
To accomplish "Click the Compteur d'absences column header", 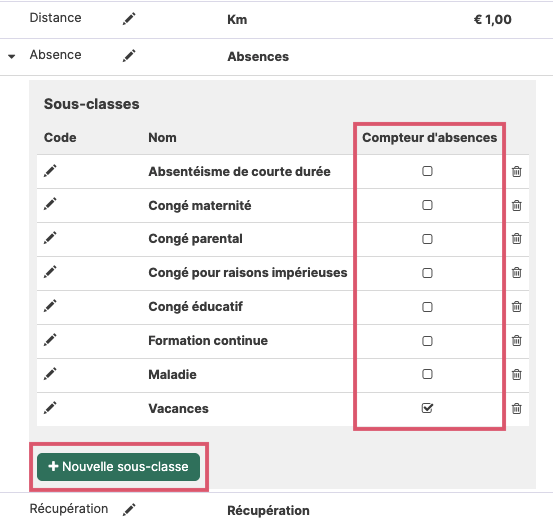I will tap(430, 138).
